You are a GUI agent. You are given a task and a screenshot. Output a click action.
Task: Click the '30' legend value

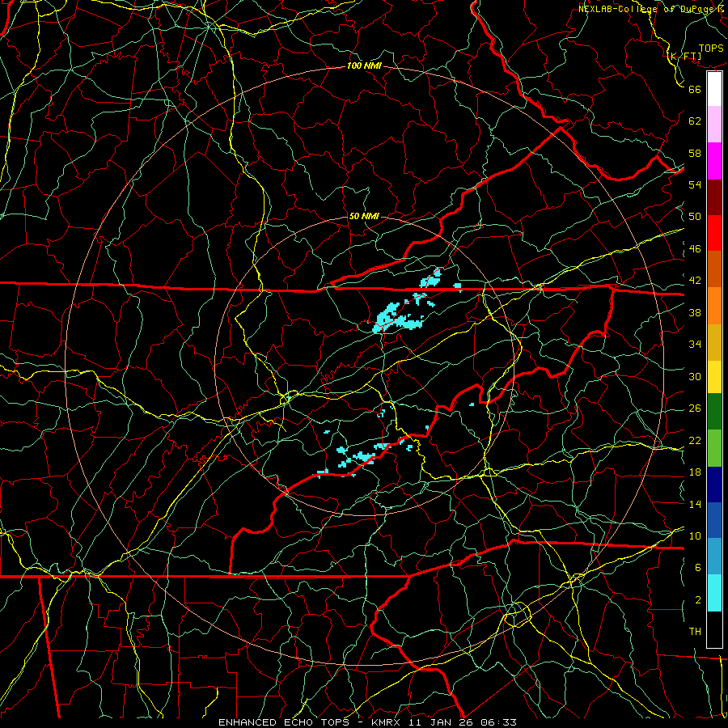695,376
